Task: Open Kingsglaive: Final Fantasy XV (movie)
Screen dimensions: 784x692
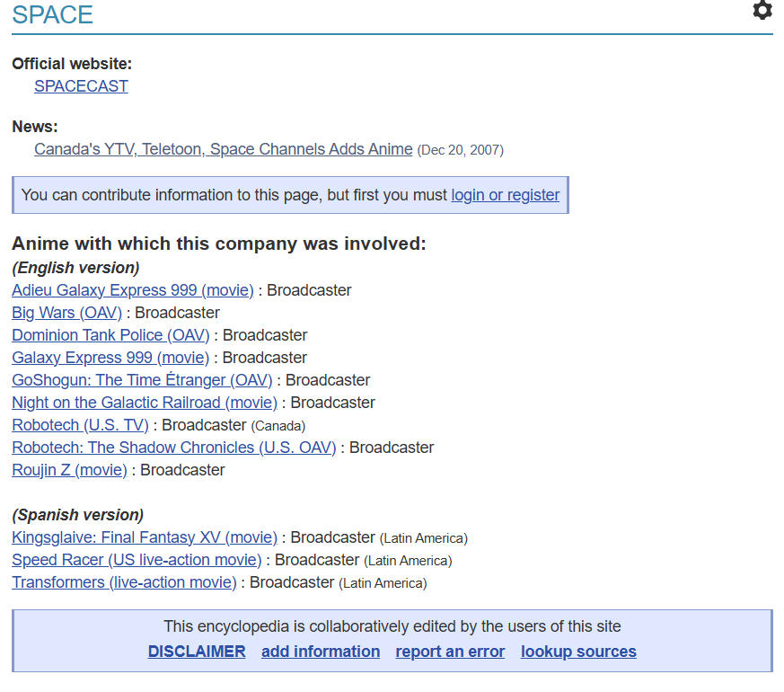Action: tap(144, 537)
